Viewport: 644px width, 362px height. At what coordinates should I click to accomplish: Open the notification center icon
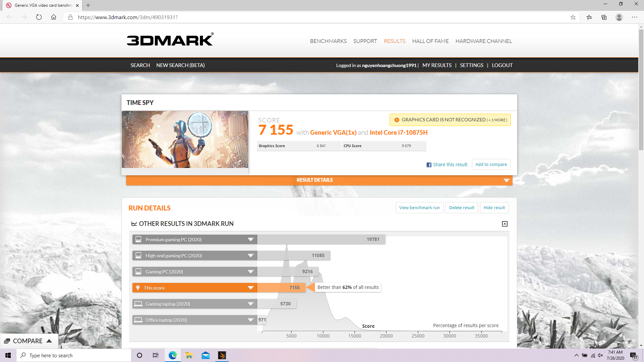[x=634, y=356]
